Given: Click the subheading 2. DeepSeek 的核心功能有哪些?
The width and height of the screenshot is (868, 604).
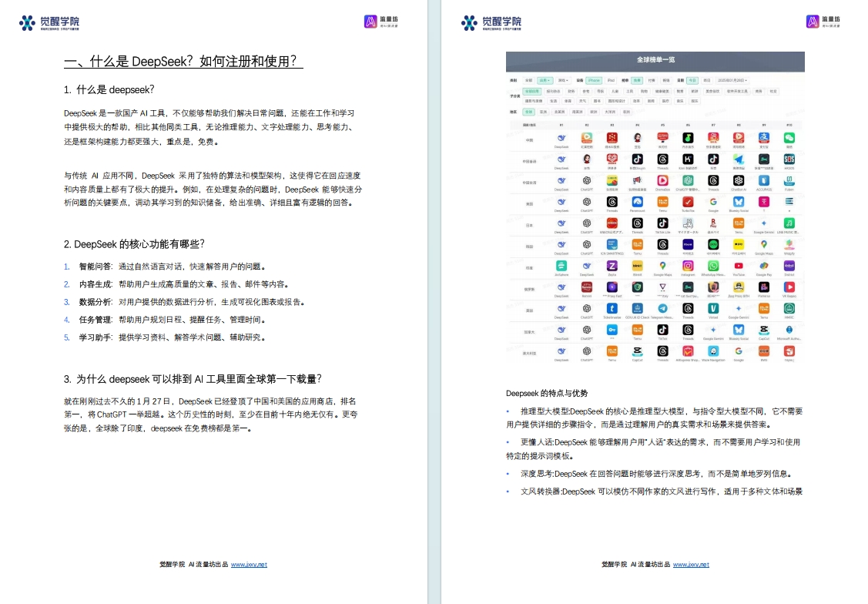Looking at the screenshot, I should tap(134, 244).
